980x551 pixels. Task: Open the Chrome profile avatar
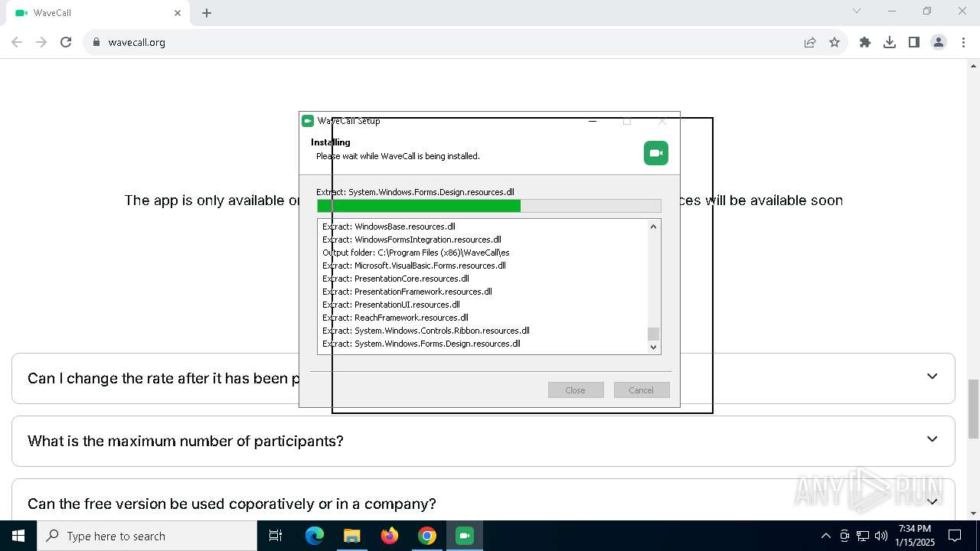pos(939,42)
